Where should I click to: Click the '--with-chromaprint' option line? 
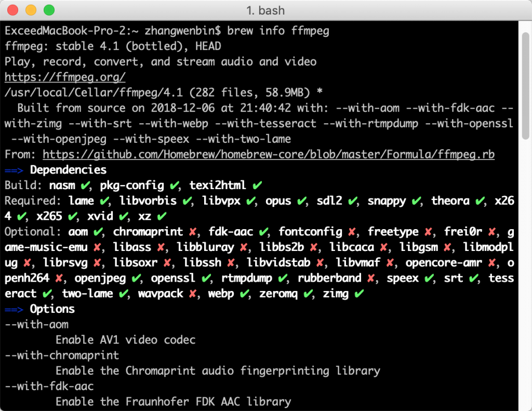point(62,355)
